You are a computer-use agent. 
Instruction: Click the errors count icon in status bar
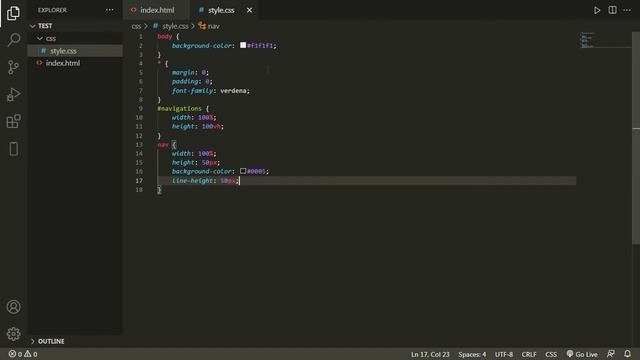(x=13, y=354)
